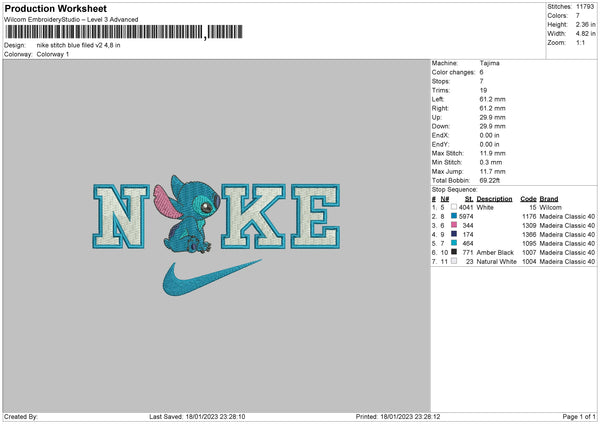Click the embroidered letter E in the design
Screen dimensions: 600x424
[x=316, y=216]
